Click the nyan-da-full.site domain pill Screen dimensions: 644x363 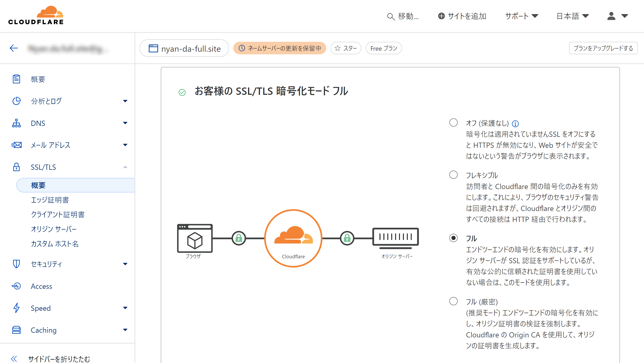pyautogui.click(x=184, y=48)
